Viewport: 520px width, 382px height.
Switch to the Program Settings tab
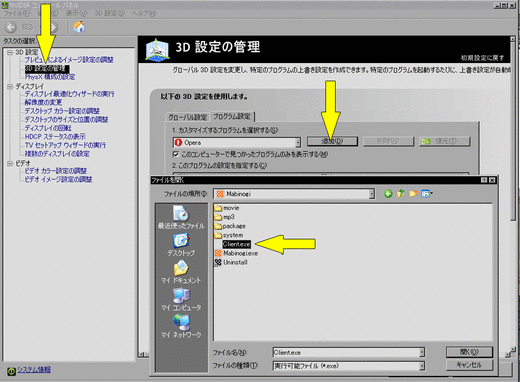click(x=232, y=116)
